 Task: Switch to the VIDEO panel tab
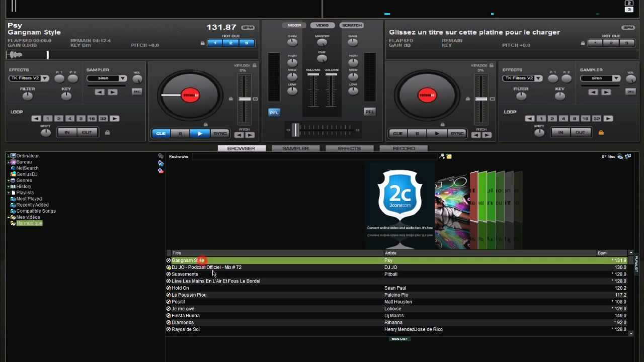pyautogui.click(x=323, y=25)
